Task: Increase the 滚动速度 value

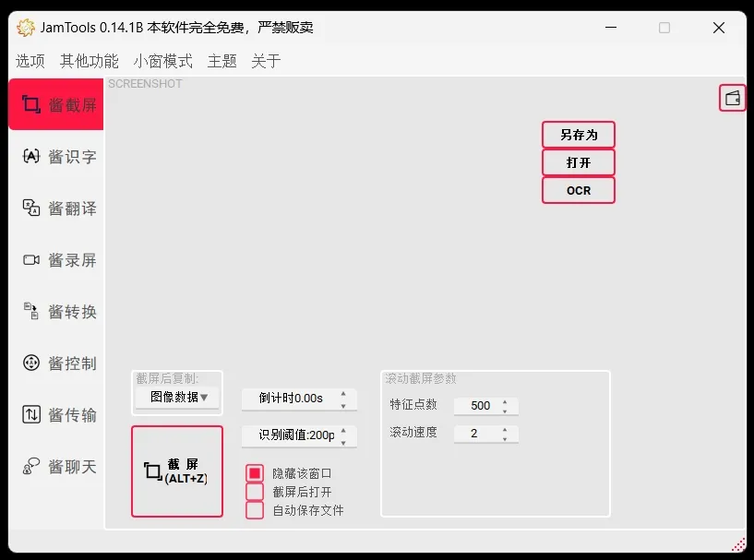Action: [x=505, y=429]
